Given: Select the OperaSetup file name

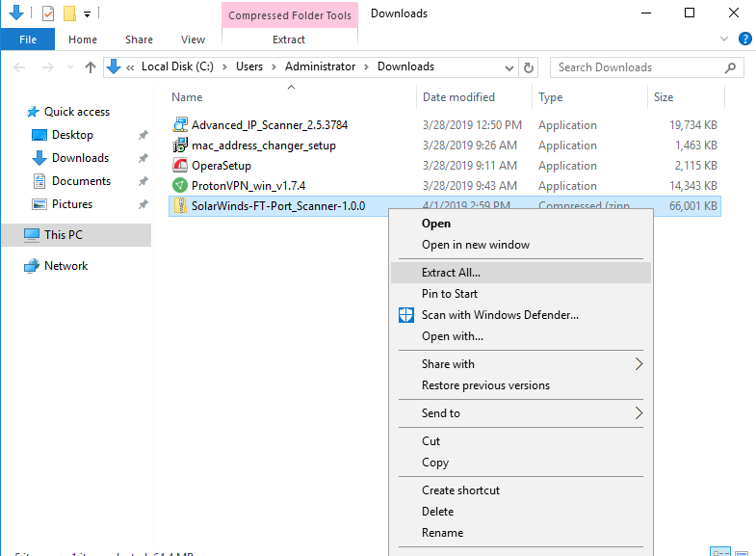Looking at the screenshot, I should point(222,166).
